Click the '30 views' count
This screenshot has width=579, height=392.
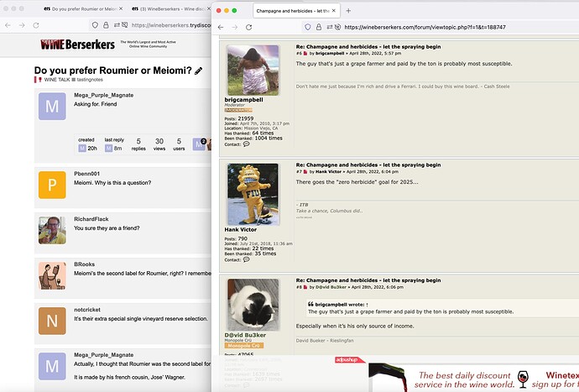click(159, 144)
